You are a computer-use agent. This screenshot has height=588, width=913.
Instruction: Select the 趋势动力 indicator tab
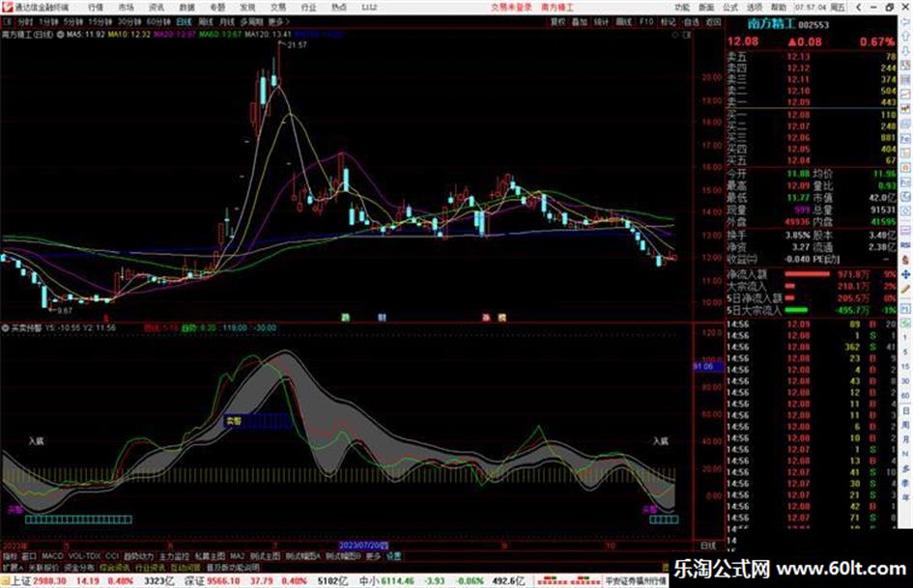(138, 556)
